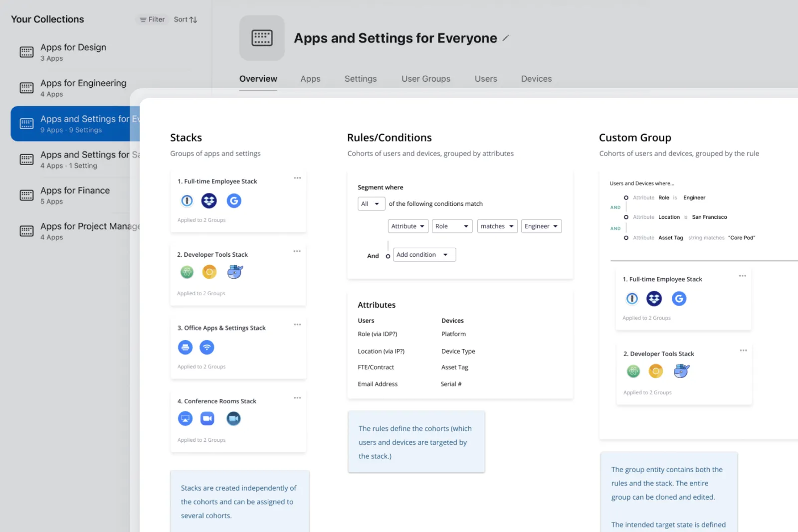
Task: Click the Docker whale icon in the Custom Group's Developer Tools Stack
Action: 681,371
